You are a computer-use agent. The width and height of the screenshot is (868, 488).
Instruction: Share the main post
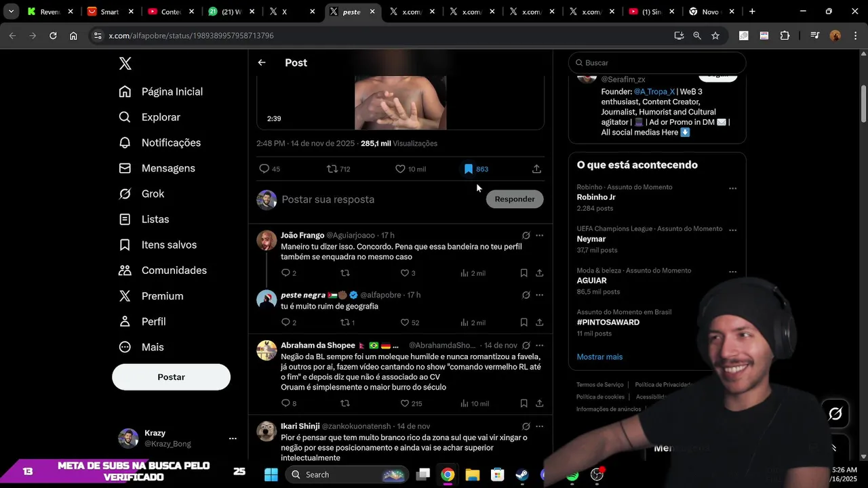536,169
